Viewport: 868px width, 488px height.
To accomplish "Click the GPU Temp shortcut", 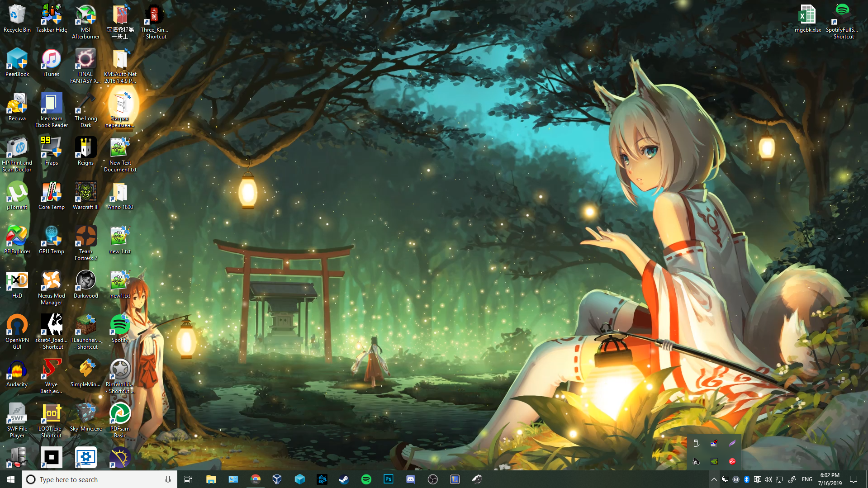I will (51, 240).
